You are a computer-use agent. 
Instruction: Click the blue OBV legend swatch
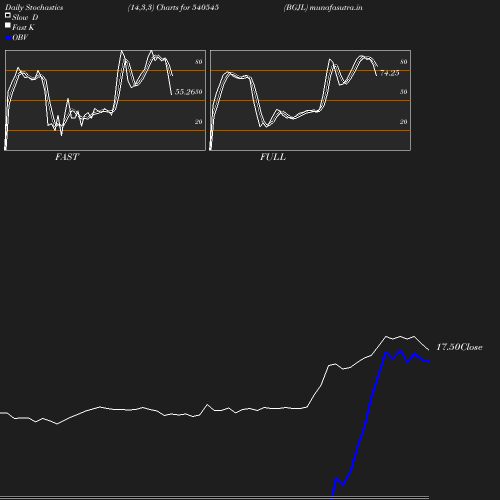click(x=8, y=38)
